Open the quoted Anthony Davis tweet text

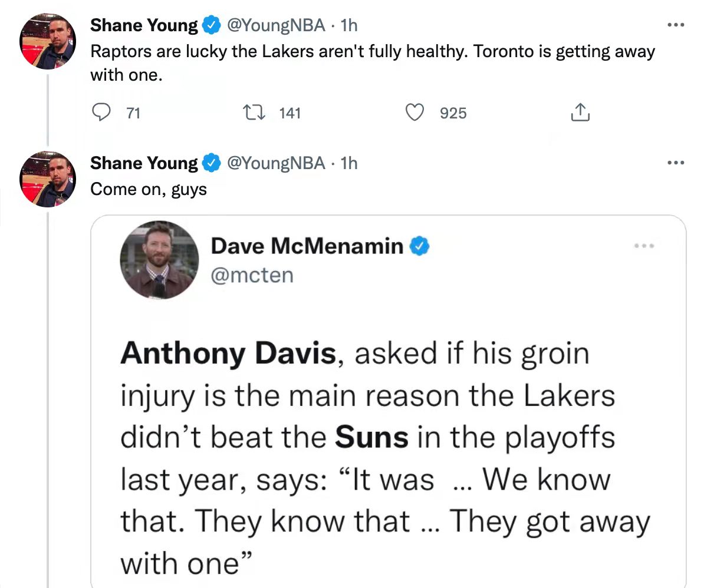point(385,458)
